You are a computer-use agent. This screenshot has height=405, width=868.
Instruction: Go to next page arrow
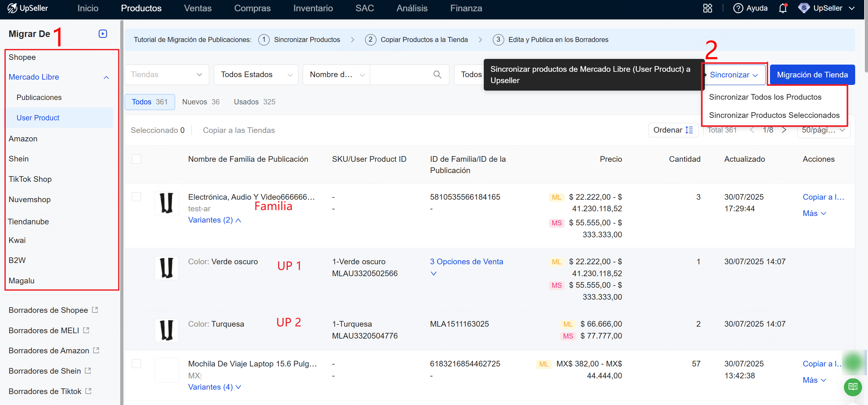[784, 130]
